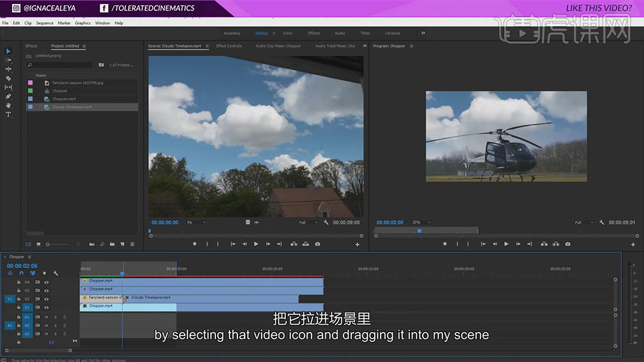Screen dimensions: 644x362
Task: Open Program monitor Full resolution dropdown
Action: (583, 222)
